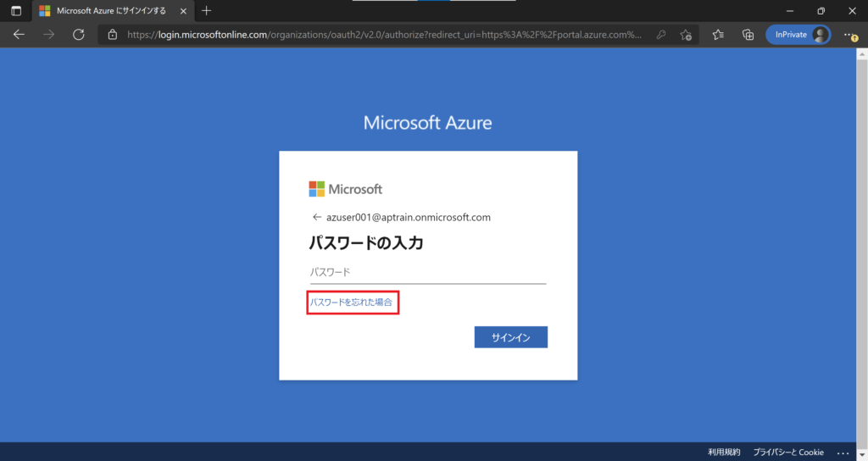
Task: View site info via lock icon
Action: pos(113,34)
